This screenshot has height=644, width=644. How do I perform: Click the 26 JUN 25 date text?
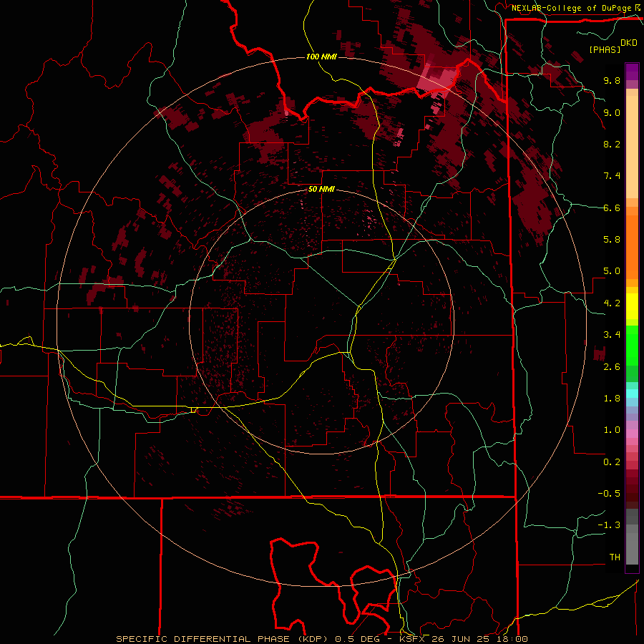pos(459,639)
